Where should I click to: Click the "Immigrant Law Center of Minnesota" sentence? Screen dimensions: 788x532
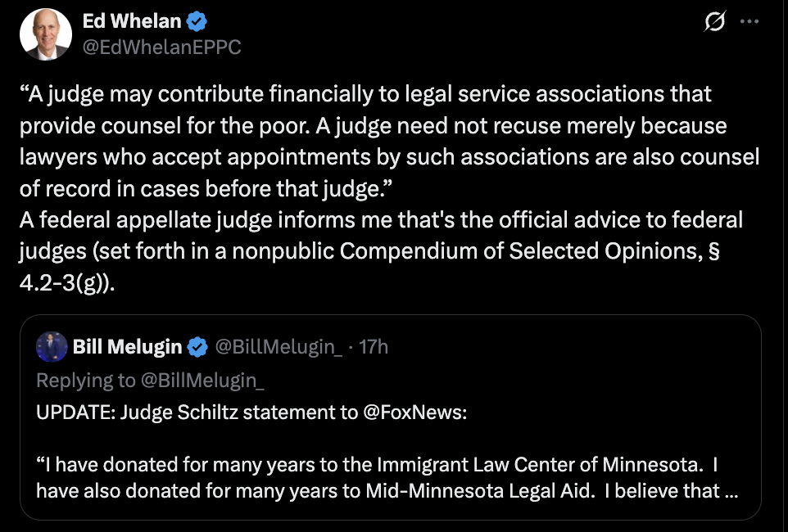pyautogui.click(x=377, y=465)
